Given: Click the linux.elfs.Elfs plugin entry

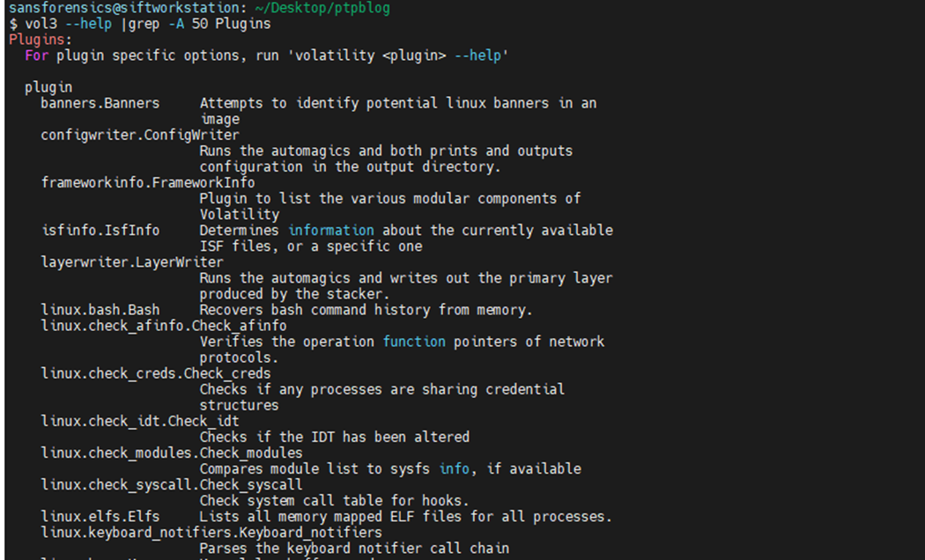Looking at the screenshot, I should (100, 517).
